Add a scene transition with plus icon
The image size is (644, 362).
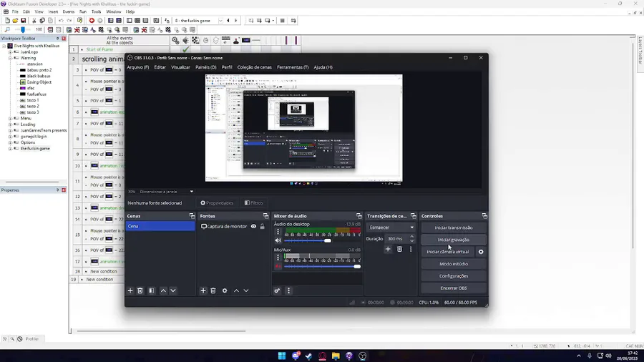(388, 249)
